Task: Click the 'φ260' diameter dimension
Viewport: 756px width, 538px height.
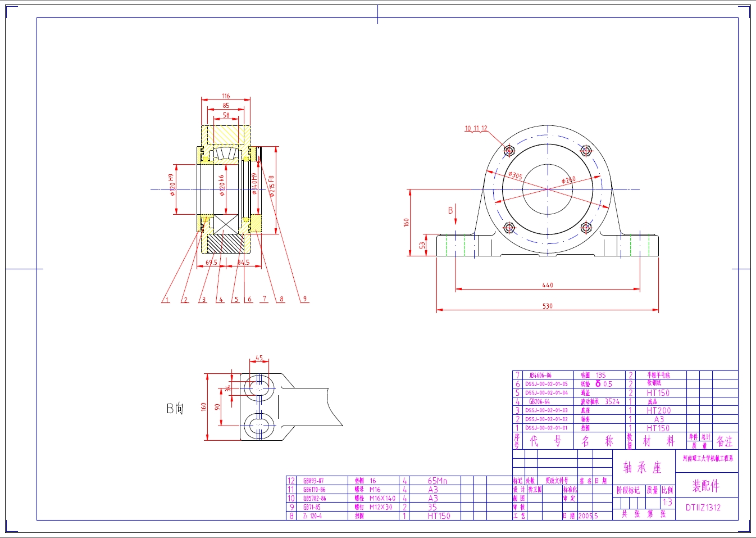Action: tap(568, 180)
